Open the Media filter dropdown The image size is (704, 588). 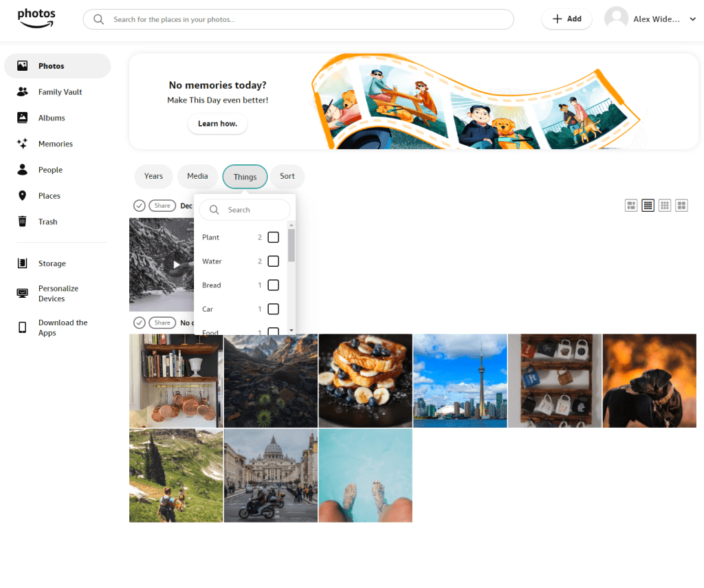point(197,176)
